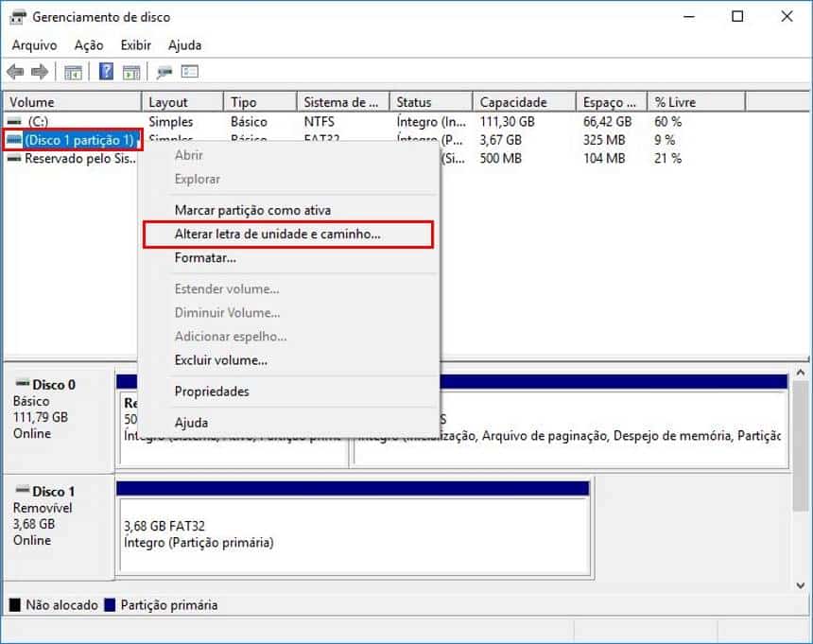Sort by the Capacidade column header

[x=525, y=102]
